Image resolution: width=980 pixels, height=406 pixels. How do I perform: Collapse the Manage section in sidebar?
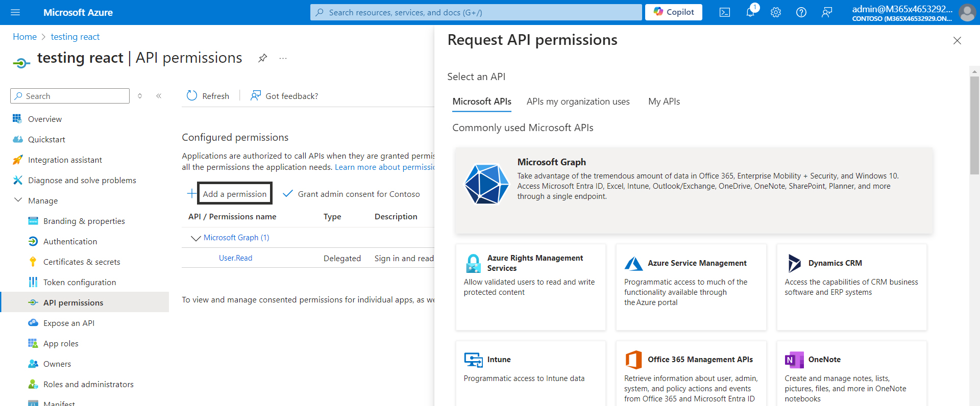[18, 200]
